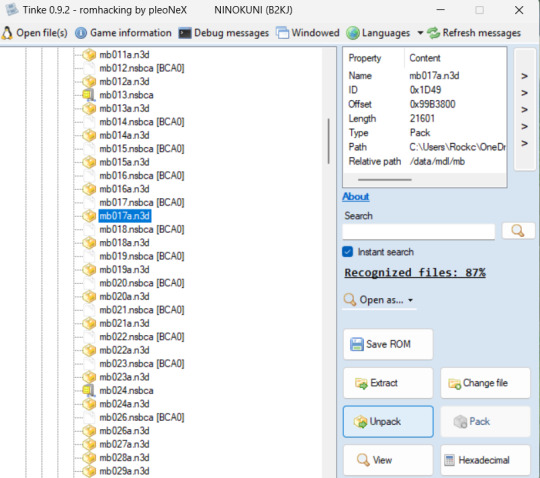540x478 pixels.
Task: Click the Name row arrow expander
Action: [x=524, y=76]
